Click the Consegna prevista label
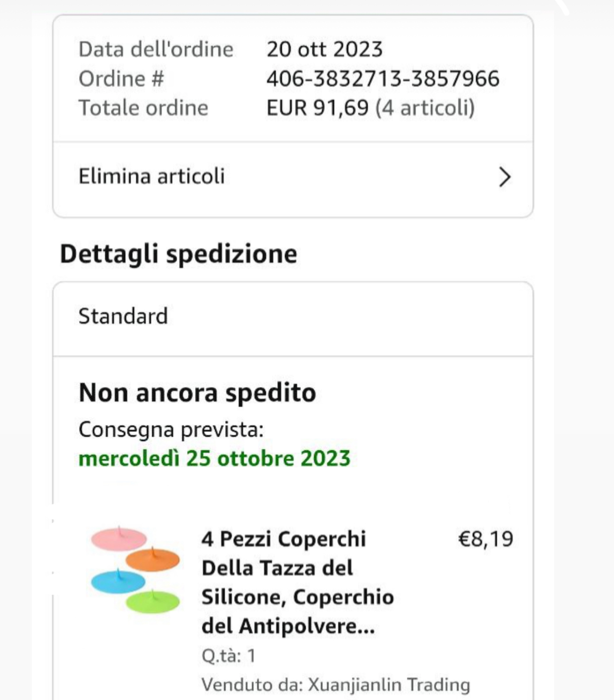 tap(171, 429)
